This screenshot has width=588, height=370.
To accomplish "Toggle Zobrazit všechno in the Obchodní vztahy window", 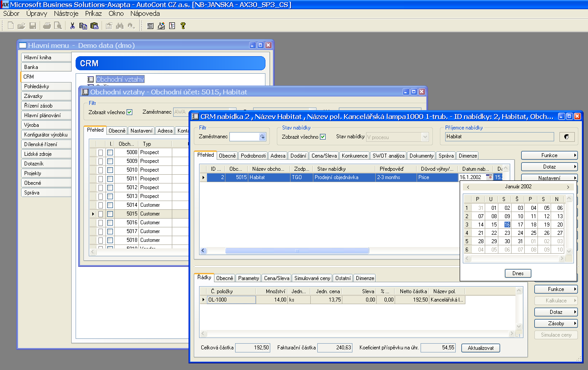I will [x=129, y=112].
